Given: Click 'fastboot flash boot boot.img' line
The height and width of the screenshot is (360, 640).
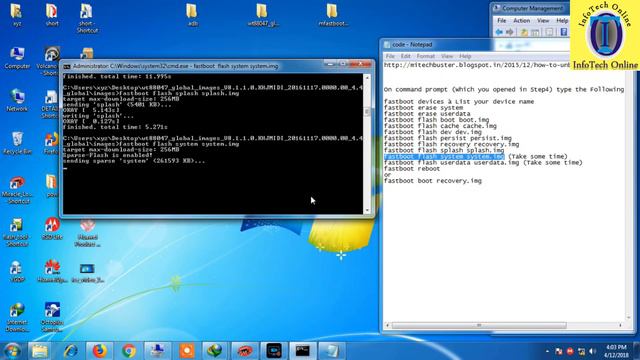Looking at the screenshot, I should [x=436, y=120].
